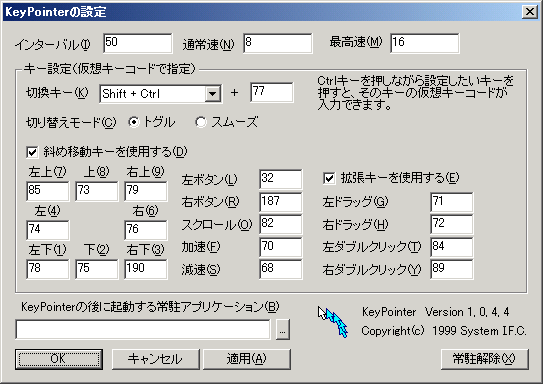Click the 加速(F) label

(201, 247)
